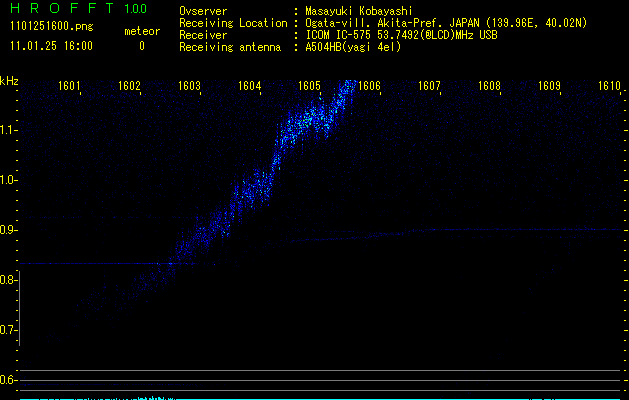The image size is (629, 400).
Task: Click the 0.6 kHz frequency label
Action: click(9, 380)
